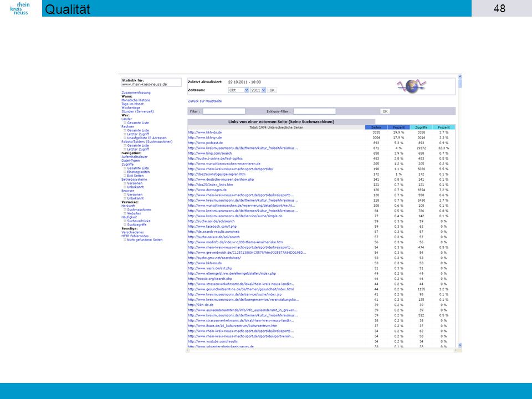Open the Zusammenfassung sidebar link
This screenshot has width=532, height=399.
[136, 93]
